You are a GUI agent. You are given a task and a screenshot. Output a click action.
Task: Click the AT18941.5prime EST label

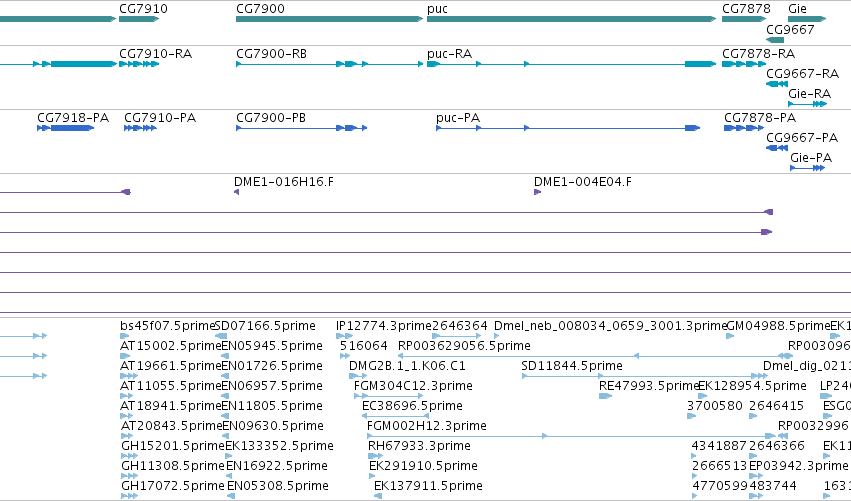pyautogui.click(x=171, y=406)
